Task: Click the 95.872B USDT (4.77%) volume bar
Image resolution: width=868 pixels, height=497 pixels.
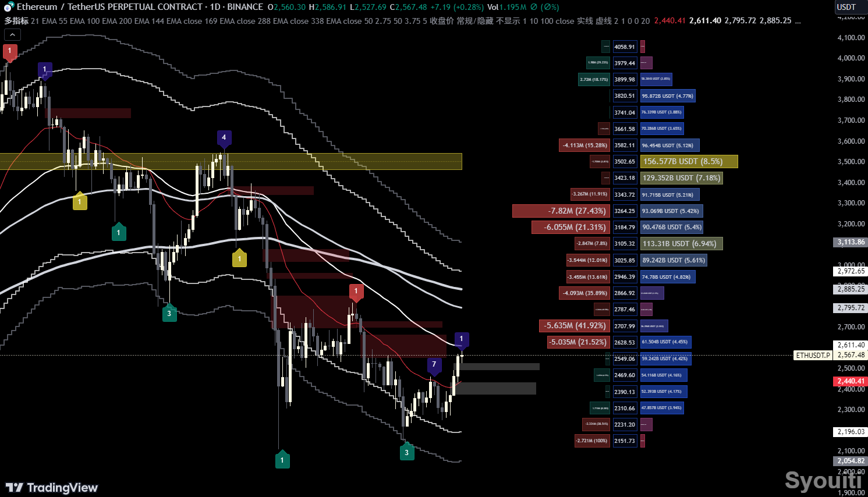Action: (668, 96)
